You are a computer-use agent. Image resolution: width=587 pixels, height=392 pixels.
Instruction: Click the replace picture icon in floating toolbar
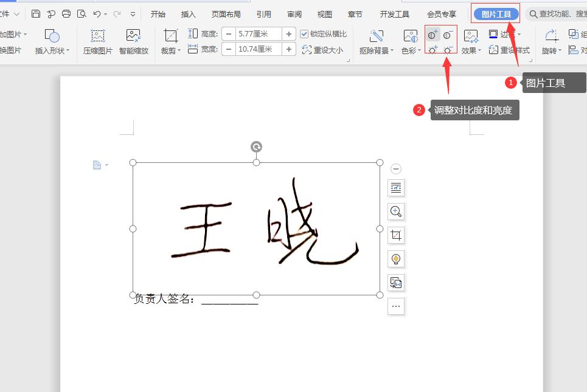(396, 283)
